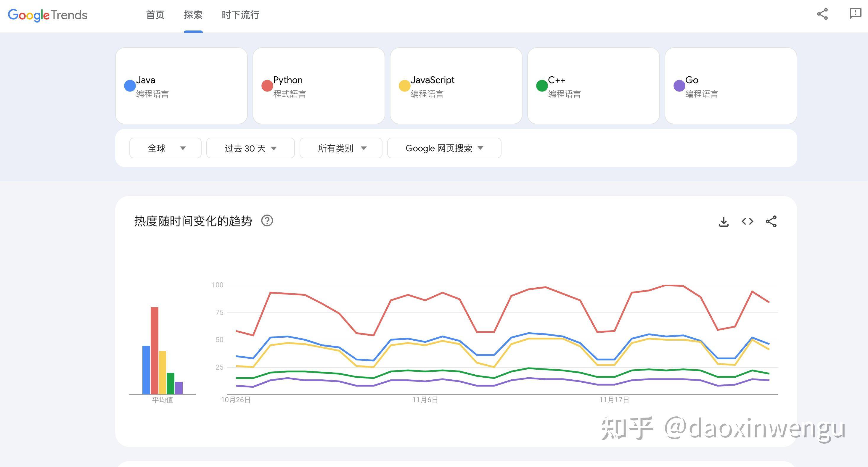Click the blue Java color dot
868x467 pixels.
point(130,86)
